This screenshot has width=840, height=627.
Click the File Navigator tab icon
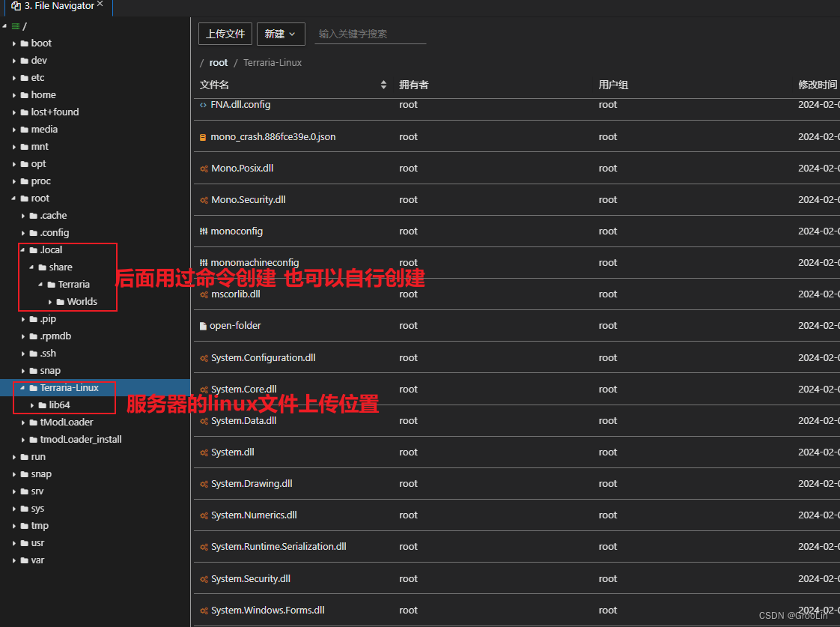(16, 6)
